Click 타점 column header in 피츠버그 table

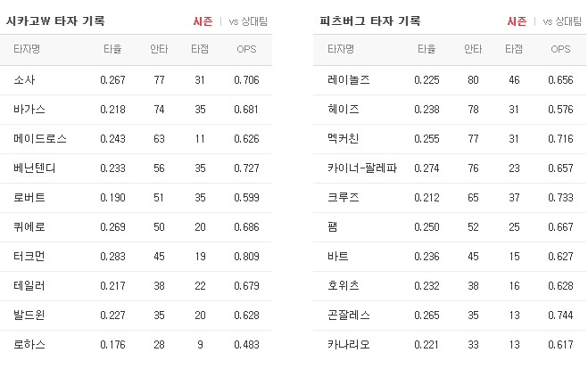click(x=514, y=49)
